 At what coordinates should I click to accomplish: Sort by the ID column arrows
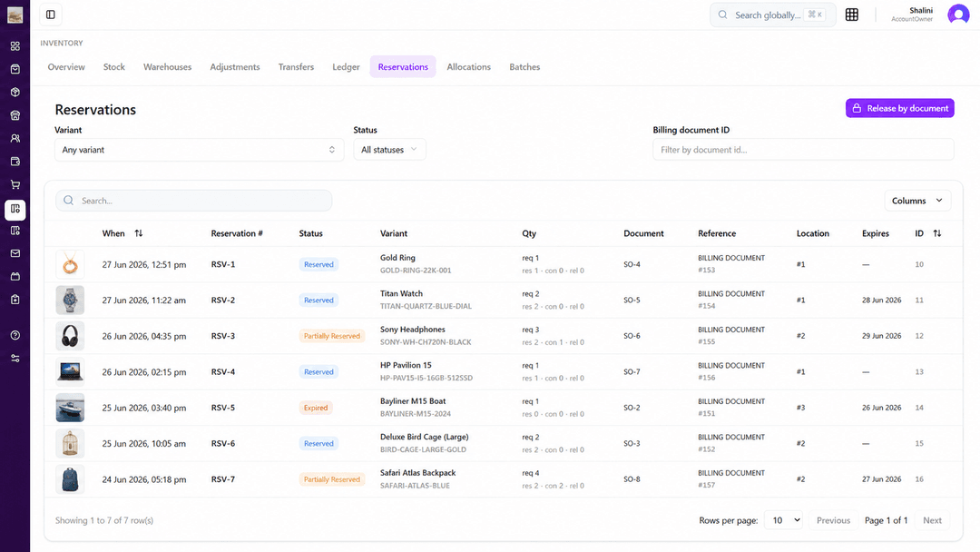[x=936, y=233]
